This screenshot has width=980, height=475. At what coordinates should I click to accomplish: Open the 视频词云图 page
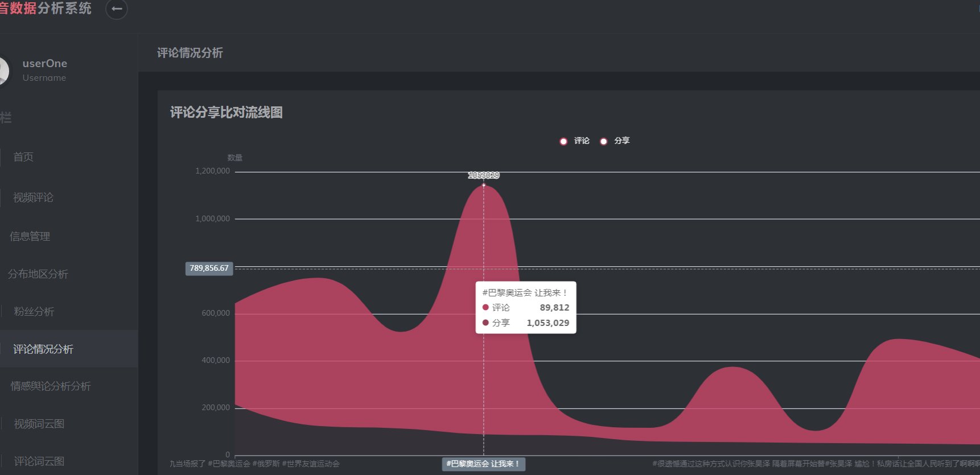[x=39, y=424]
